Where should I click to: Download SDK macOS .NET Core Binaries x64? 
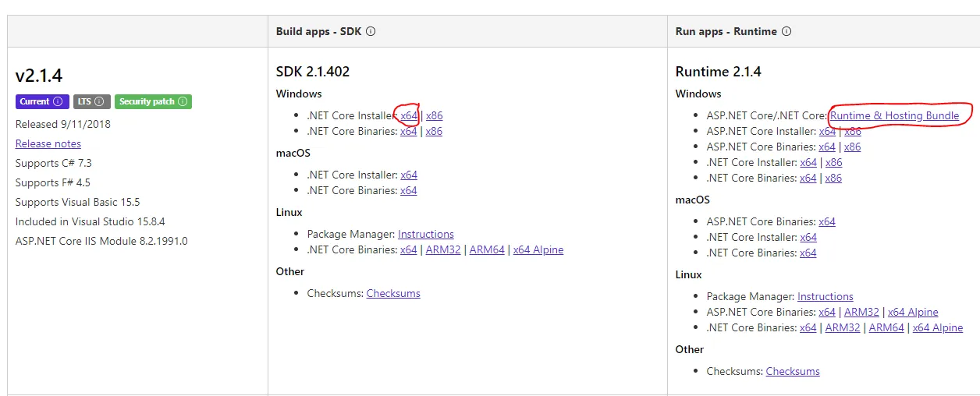coord(409,190)
